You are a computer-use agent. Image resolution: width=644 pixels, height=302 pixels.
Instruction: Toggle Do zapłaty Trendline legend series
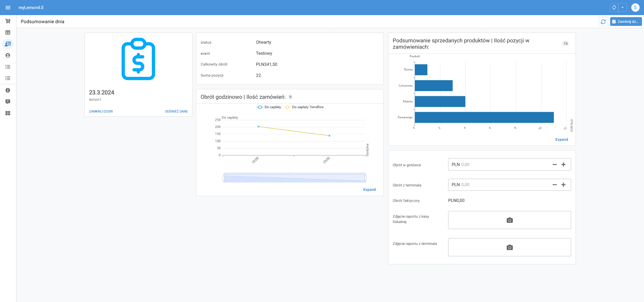point(304,107)
